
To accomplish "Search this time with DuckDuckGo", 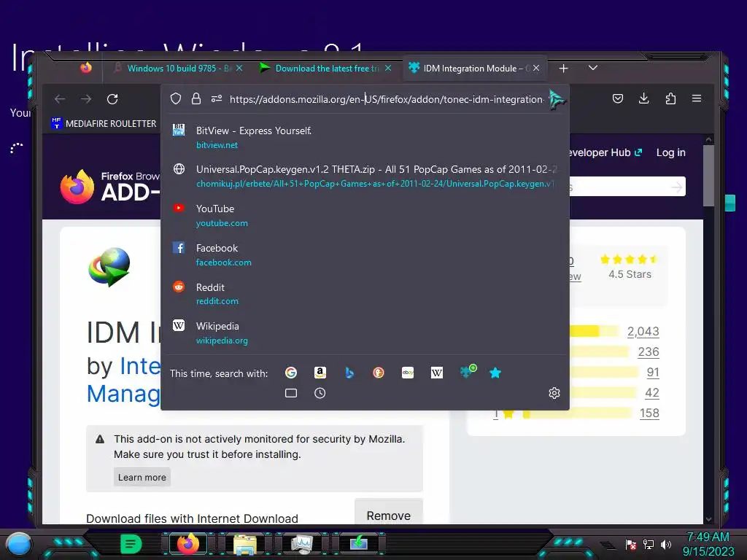I will click(379, 373).
